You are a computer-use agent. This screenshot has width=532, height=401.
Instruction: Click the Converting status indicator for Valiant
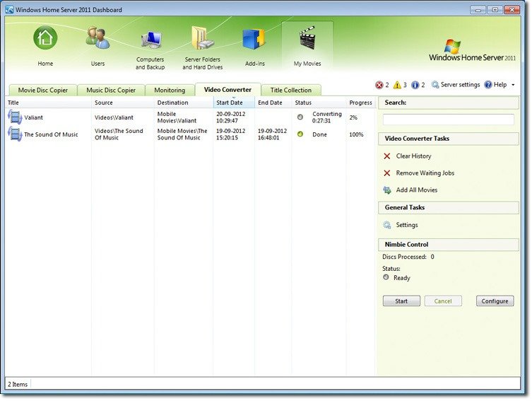click(x=300, y=117)
